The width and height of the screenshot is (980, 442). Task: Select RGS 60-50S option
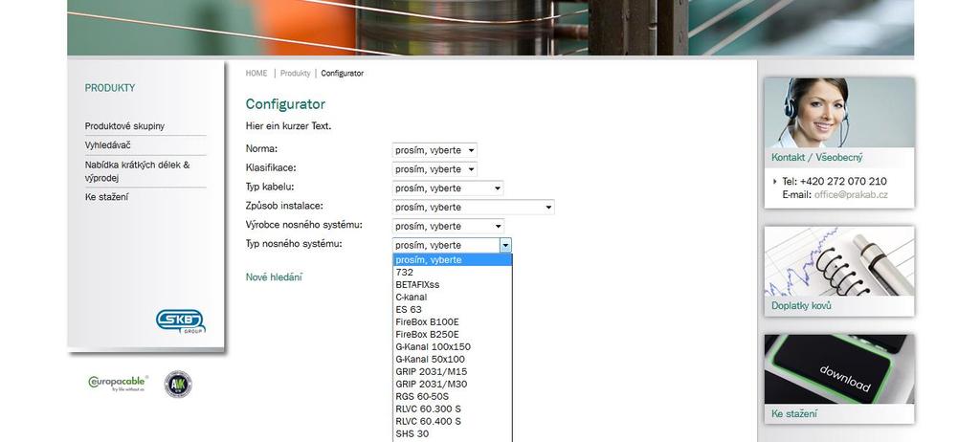[452, 396]
